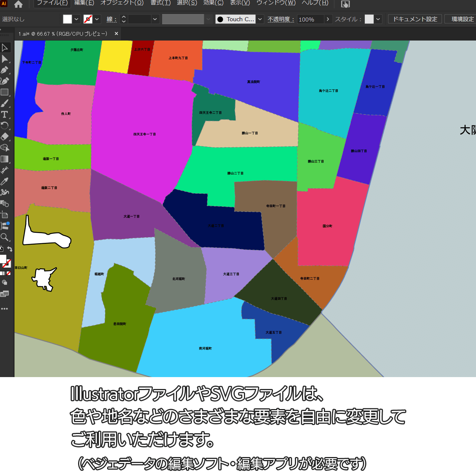Select the Eraser tool
Viewport: 476px width, 476px height.
5,136
